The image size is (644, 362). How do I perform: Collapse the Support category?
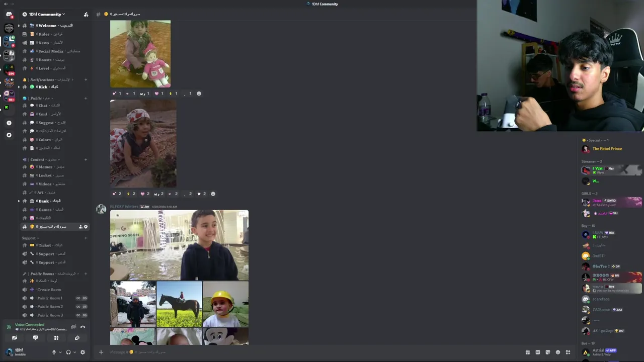tap(30, 238)
